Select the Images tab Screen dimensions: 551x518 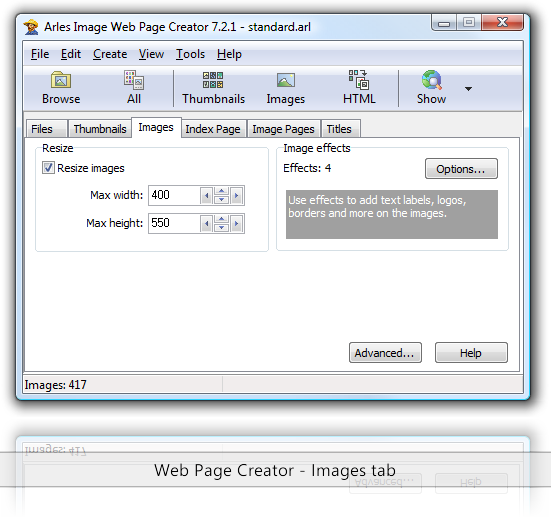[156, 127]
